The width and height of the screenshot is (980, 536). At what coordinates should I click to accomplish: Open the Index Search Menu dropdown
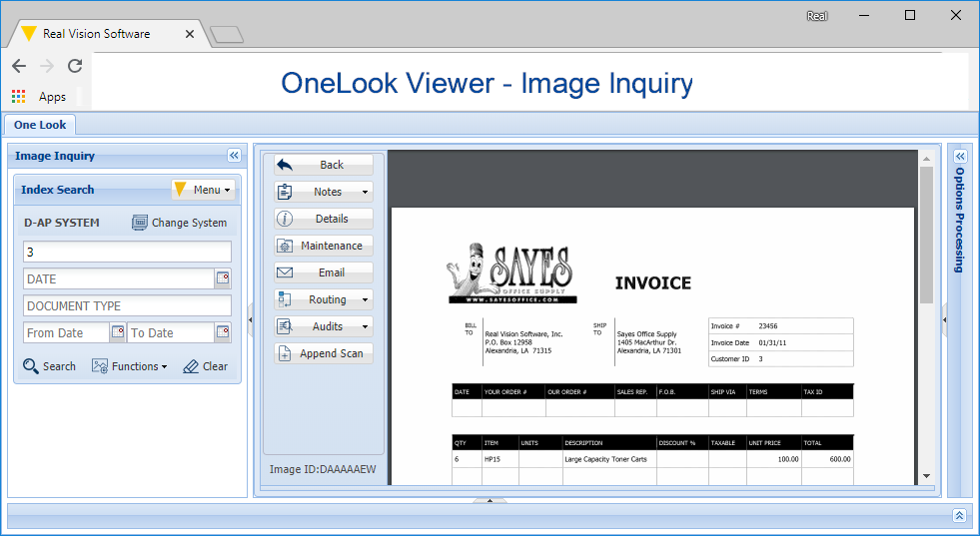point(203,190)
